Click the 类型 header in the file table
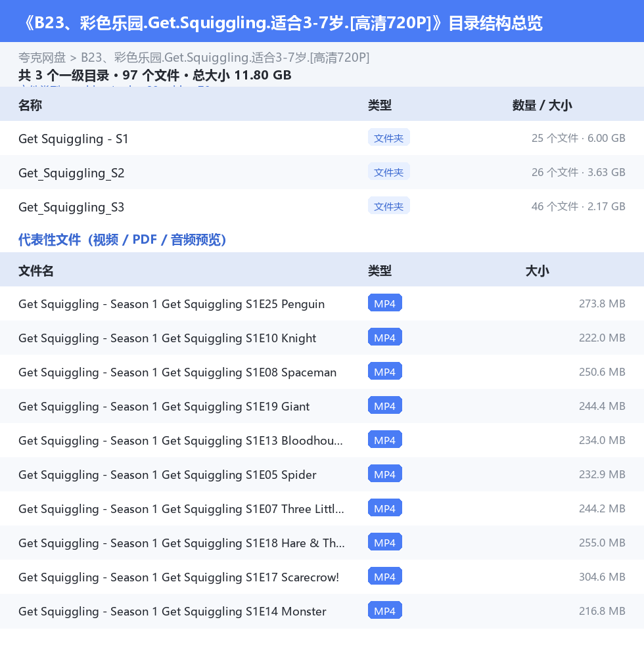Viewport: 644px width, 649px height. pyautogui.click(x=379, y=271)
